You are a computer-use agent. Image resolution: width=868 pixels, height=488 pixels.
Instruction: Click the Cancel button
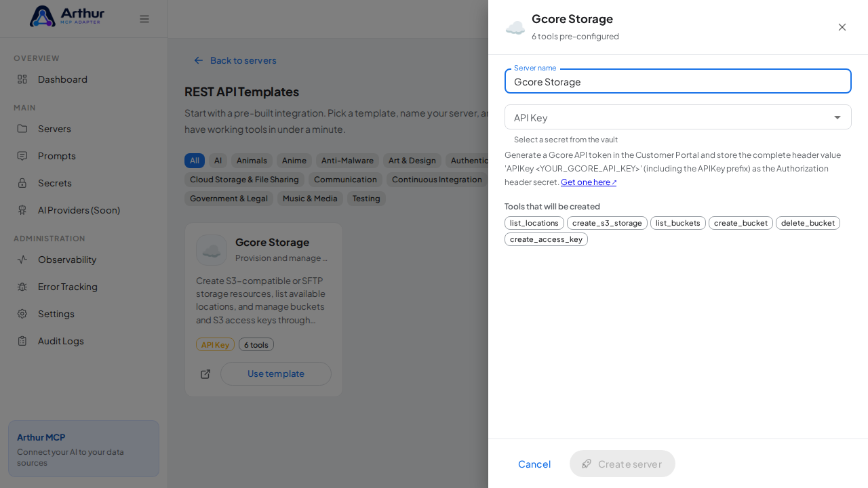pos(534,464)
